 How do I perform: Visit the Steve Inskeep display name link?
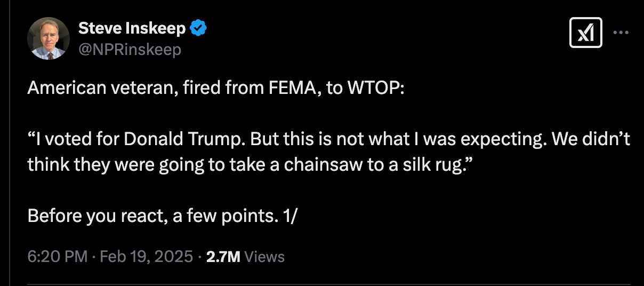point(132,28)
